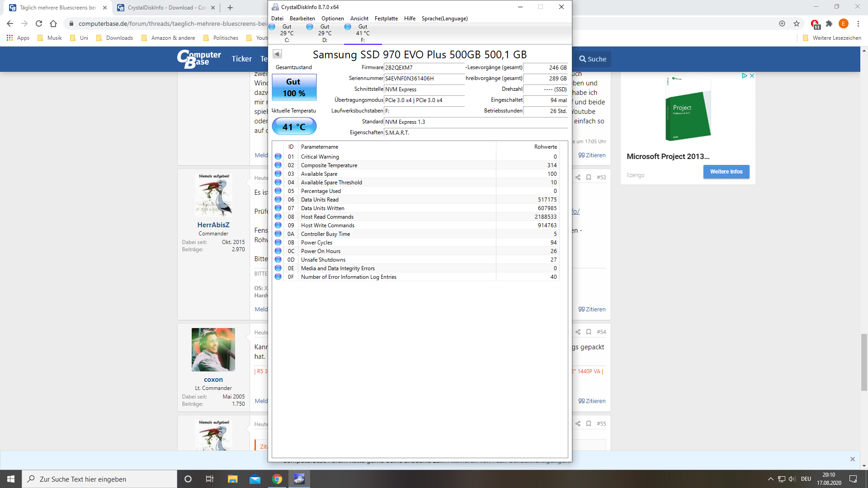Click the Critical Warning status orb
Viewport: 868px width, 488px height.
click(x=278, y=157)
